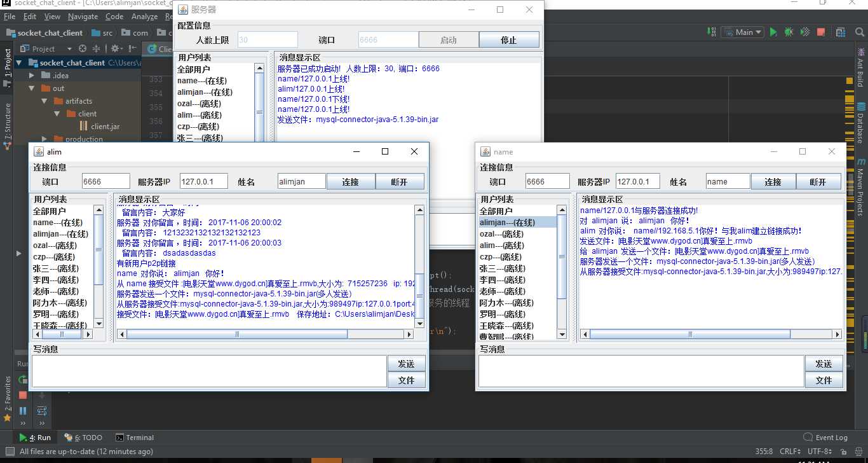Image resolution: width=868 pixels, height=463 pixels.
Task: Click 断开 button in name window
Action: 818,182
